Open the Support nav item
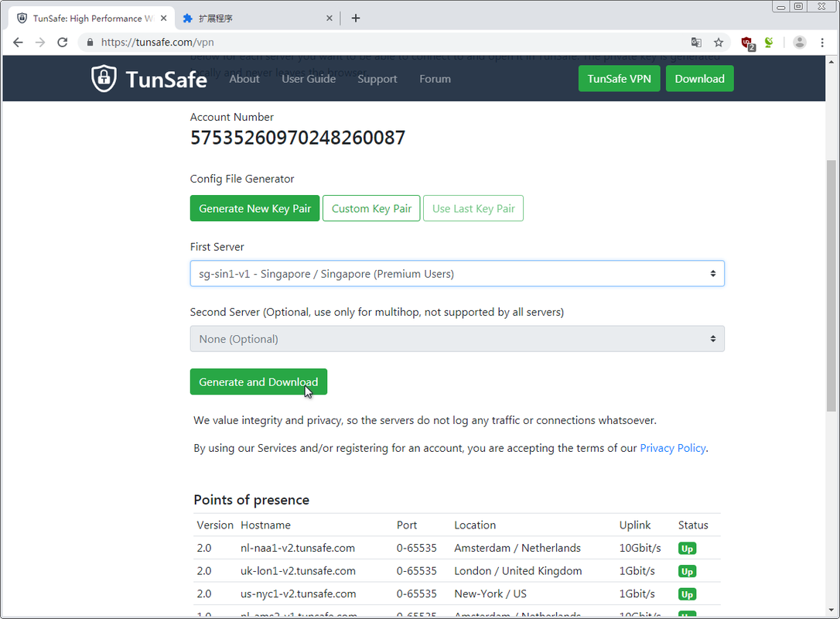 tap(377, 79)
